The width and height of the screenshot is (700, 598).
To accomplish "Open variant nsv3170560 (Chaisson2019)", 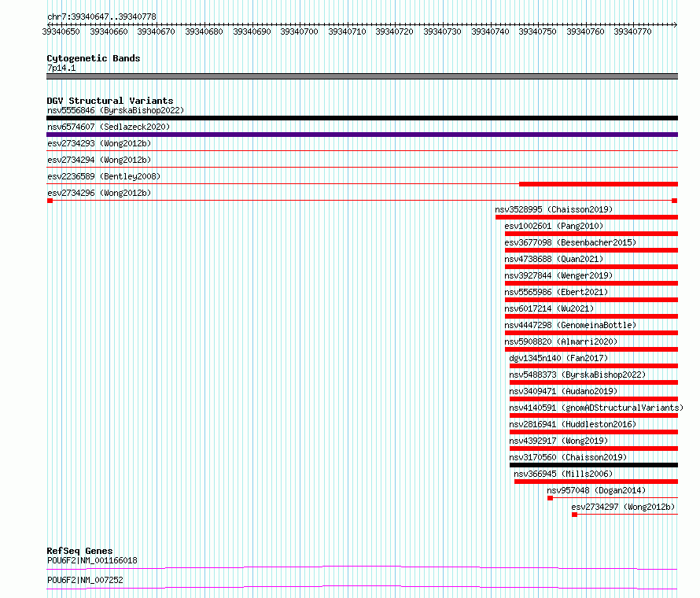I will pyautogui.click(x=568, y=457).
